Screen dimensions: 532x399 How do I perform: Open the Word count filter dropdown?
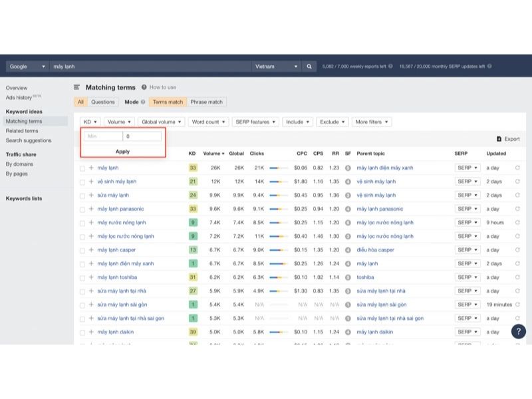(208, 122)
